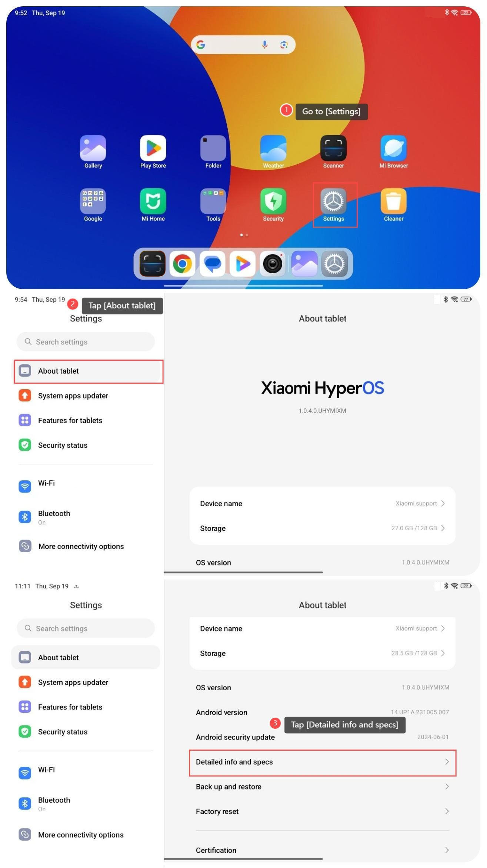Tap the Storage row showing 27.0 GB

click(x=322, y=528)
